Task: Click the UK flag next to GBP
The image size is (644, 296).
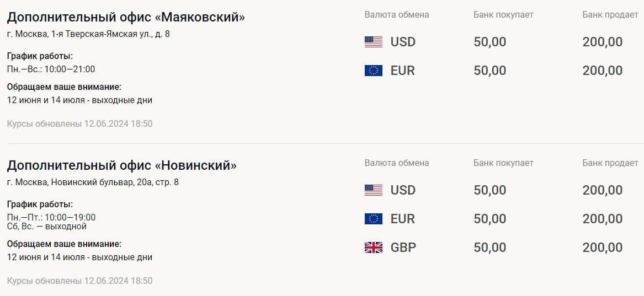Action: point(374,247)
